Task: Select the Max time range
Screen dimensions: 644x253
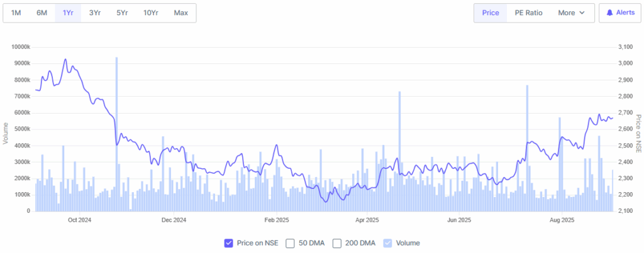Action: pos(181,13)
